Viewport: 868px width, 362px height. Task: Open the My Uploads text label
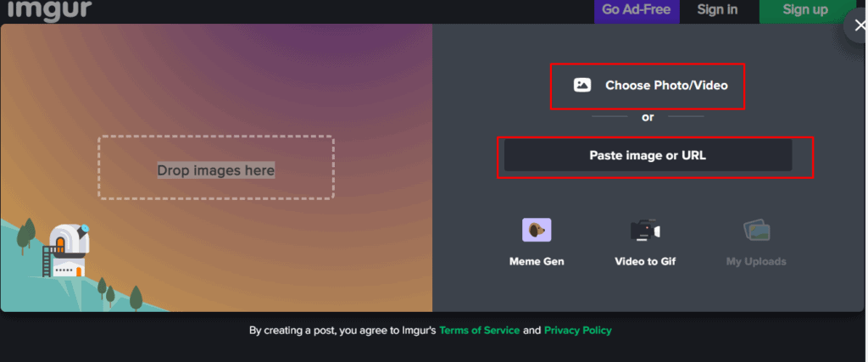(x=756, y=261)
